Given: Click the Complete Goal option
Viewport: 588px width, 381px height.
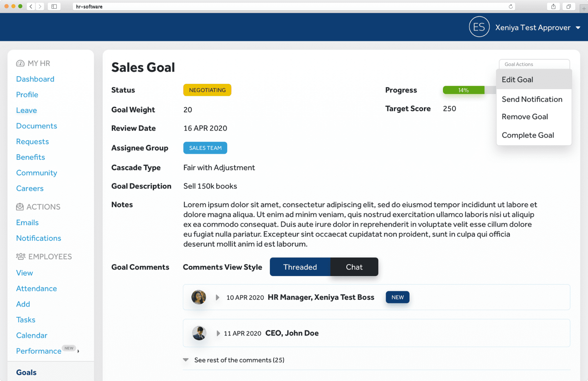Looking at the screenshot, I should [528, 135].
